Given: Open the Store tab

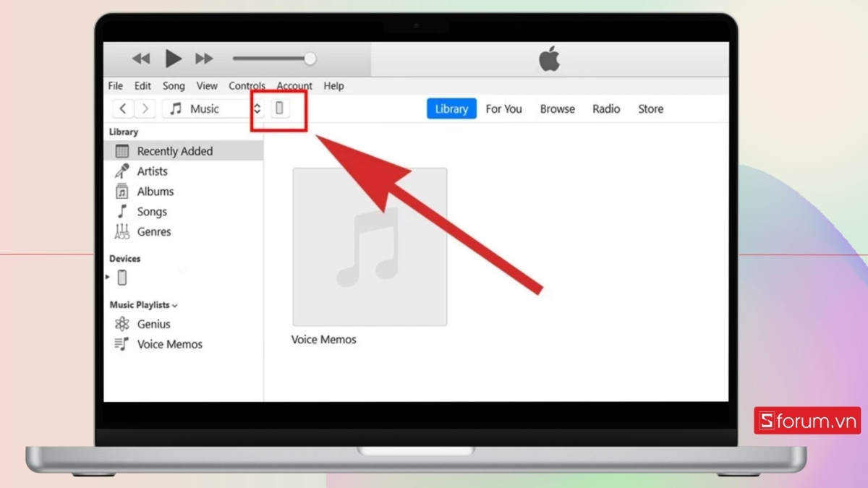Looking at the screenshot, I should point(650,108).
